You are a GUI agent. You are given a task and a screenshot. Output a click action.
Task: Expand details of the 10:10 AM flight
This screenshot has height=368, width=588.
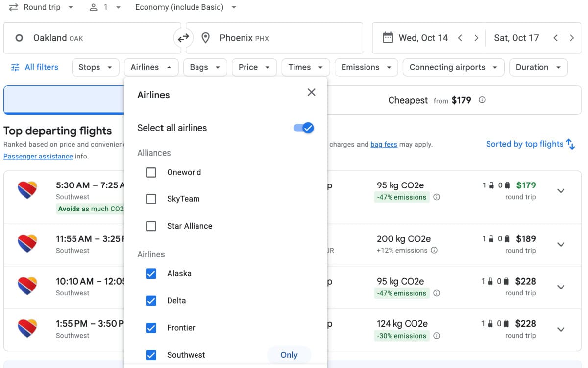(x=561, y=287)
